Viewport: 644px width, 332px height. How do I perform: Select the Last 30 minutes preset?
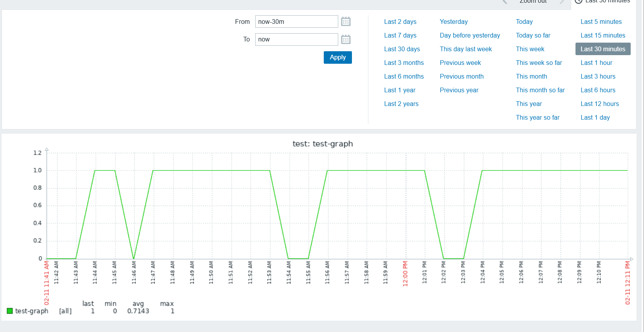coord(603,49)
